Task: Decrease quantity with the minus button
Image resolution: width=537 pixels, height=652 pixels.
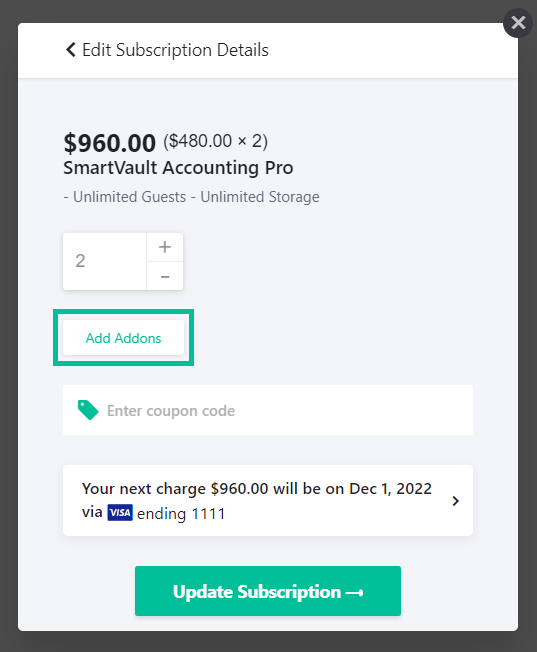Action: click(165, 276)
